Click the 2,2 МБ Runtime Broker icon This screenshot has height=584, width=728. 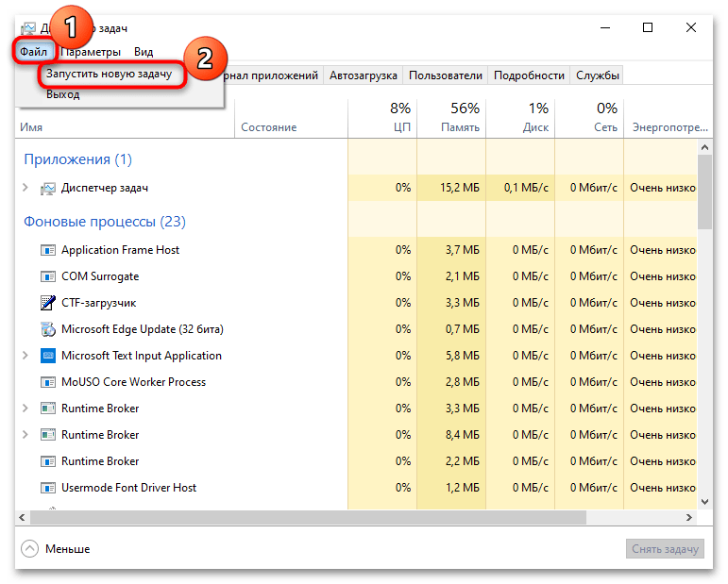point(48,461)
